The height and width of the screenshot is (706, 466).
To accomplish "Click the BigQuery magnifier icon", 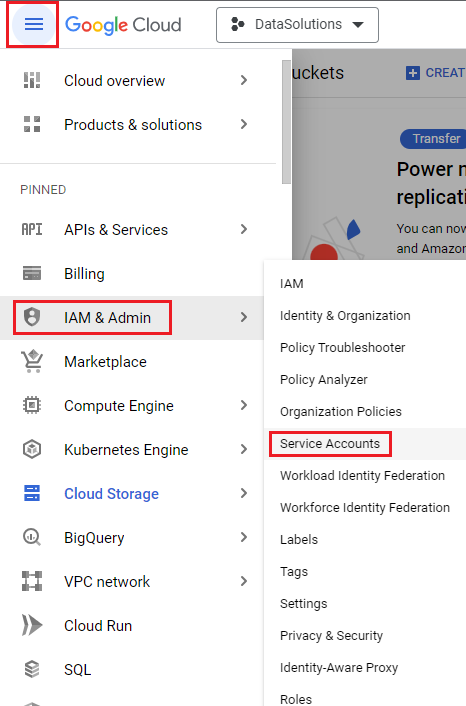I will tap(32, 537).
